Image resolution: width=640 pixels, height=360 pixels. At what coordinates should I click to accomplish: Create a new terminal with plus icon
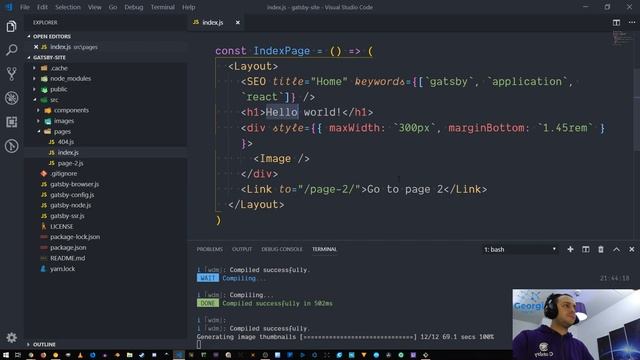click(x=570, y=249)
